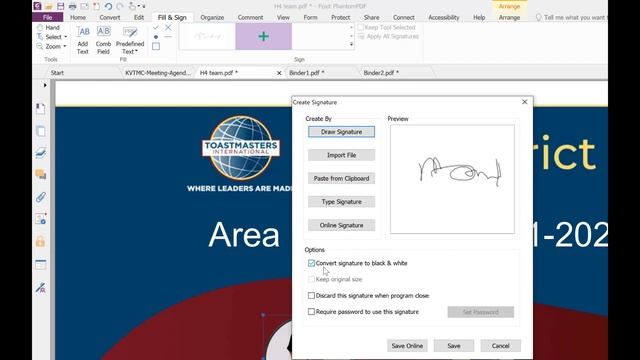Check Discard this signature when program close
640x360 pixels.
coord(311,296)
